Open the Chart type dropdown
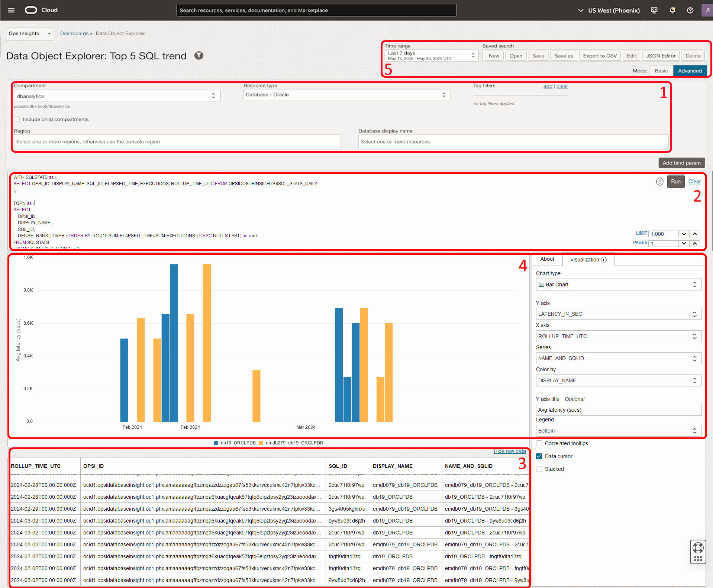The width and height of the screenshot is (713, 588). click(618, 285)
